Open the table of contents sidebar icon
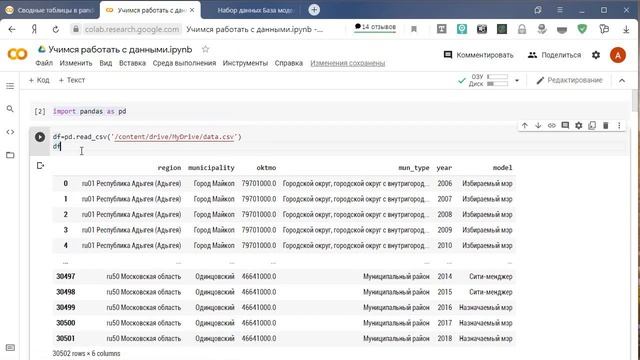Viewport: 640px width, 360px height. (10, 86)
